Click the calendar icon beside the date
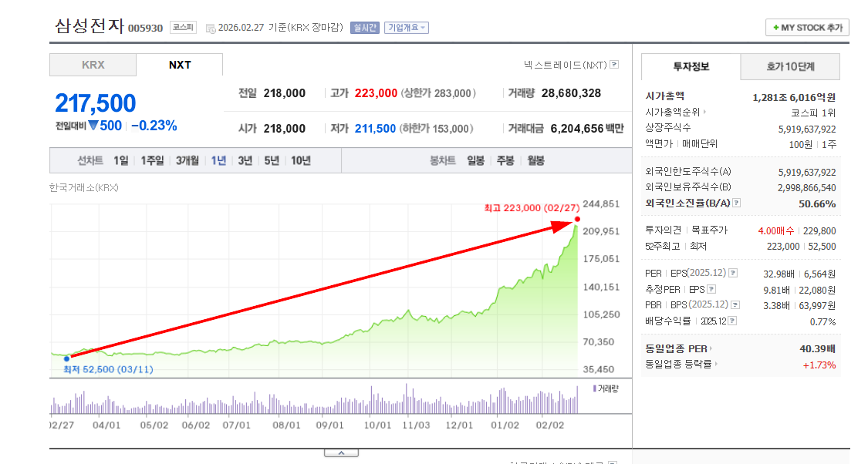Viewport: 868px width, 464px height. (x=211, y=29)
